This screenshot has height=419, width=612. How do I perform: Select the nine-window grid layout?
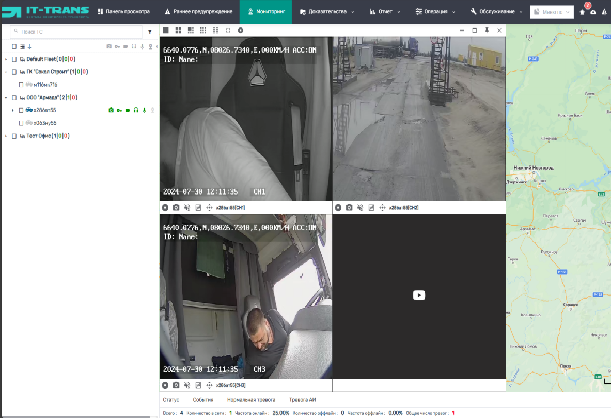click(x=203, y=30)
